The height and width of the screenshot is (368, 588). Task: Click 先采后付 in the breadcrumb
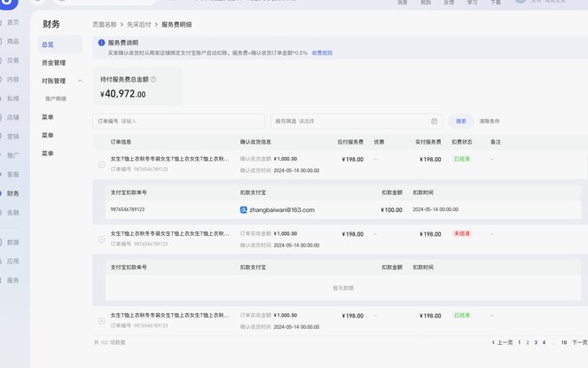(x=138, y=24)
